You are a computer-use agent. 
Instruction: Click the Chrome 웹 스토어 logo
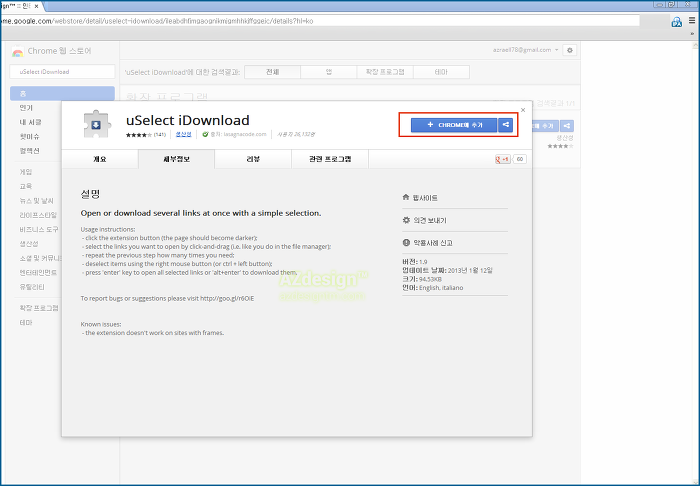click(17, 51)
